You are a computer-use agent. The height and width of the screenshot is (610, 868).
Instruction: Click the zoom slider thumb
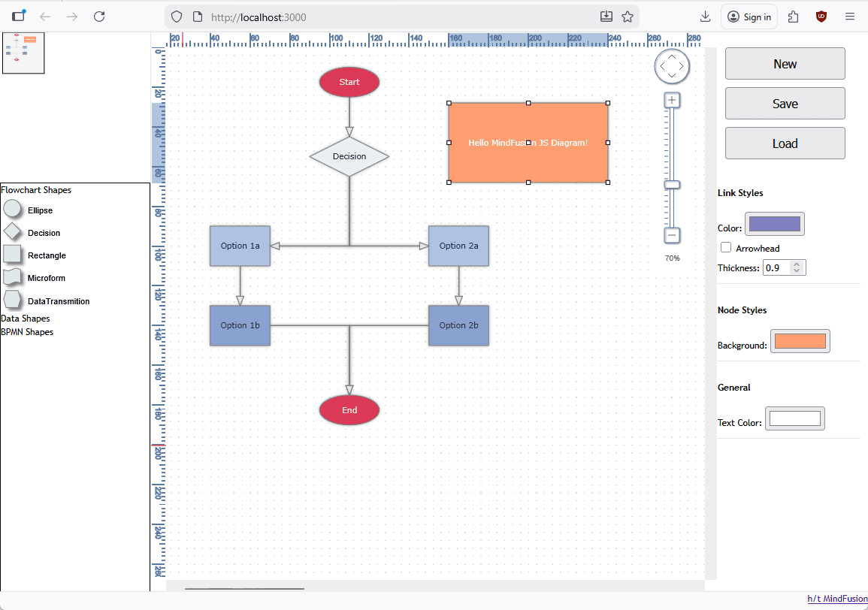coord(672,185)
